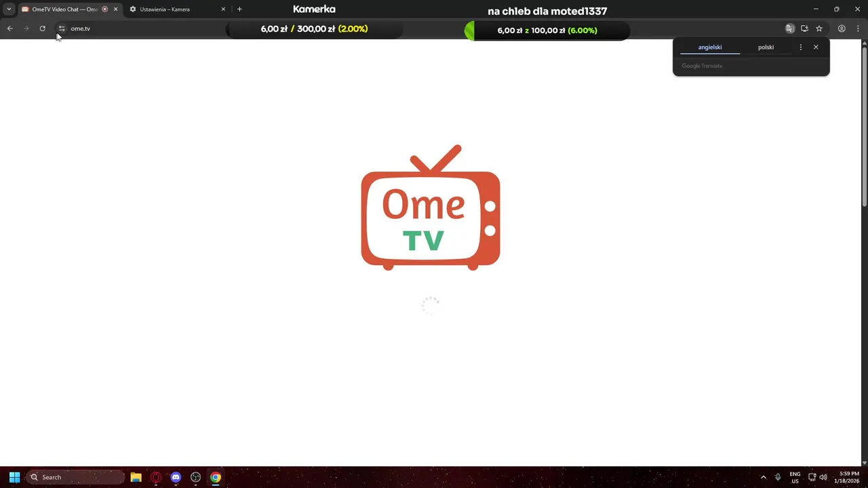
Task: Show hidden system tray icons
Action: [763, 477]
